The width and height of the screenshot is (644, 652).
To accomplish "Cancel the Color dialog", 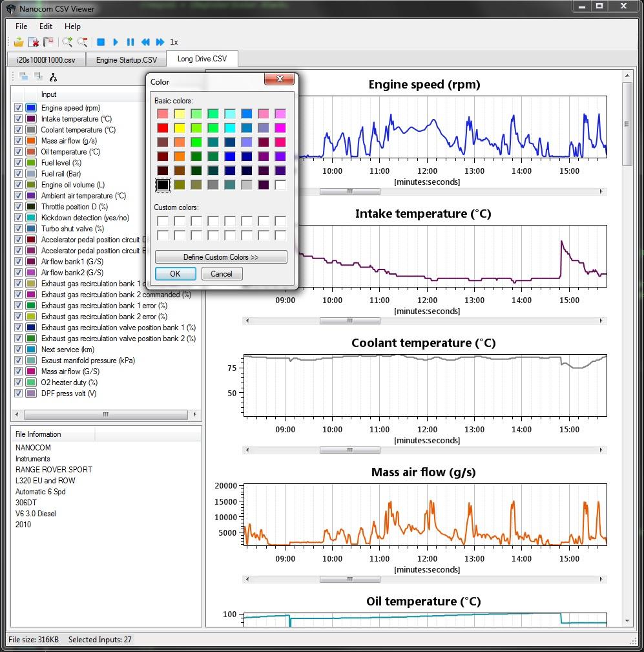I will click(221, 274).
